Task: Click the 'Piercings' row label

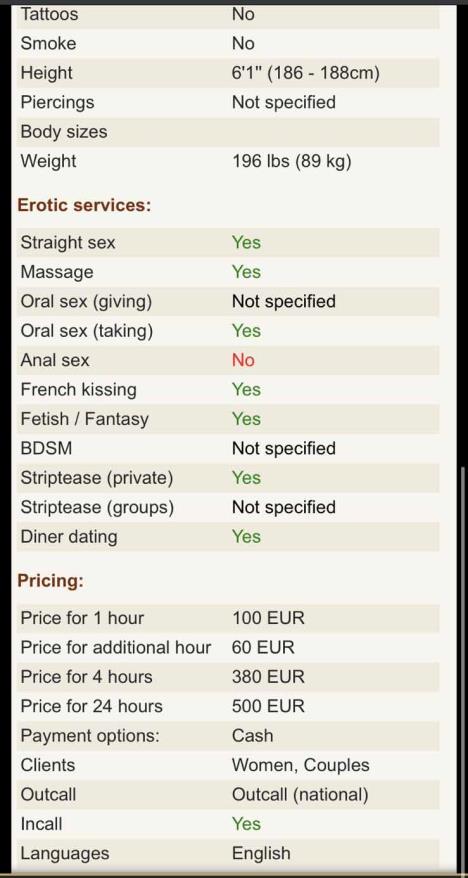Action: click(57, 102)
